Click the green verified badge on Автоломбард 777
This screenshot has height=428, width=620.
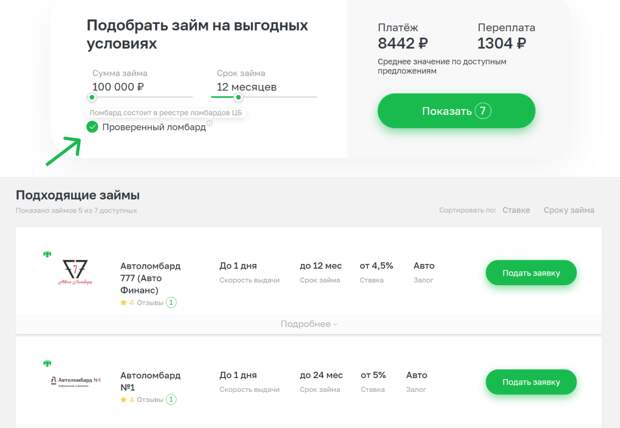tap(47, 254)
